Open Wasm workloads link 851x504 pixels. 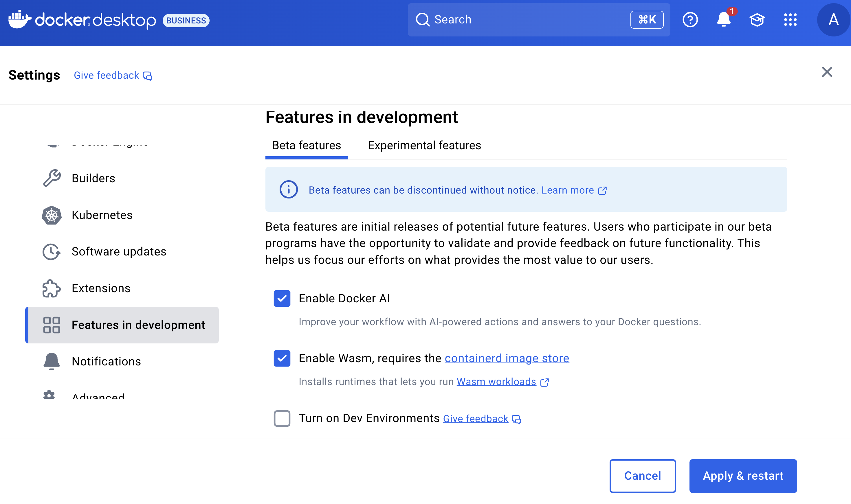(x=496, y=382)
